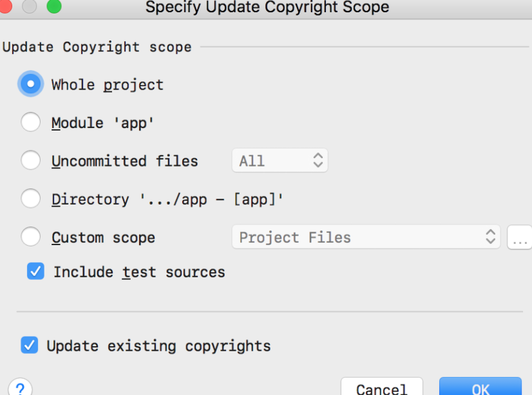Click the Update existing copyrights label text
This screenshot has width=532, height=395.
[x=159, y=346]
